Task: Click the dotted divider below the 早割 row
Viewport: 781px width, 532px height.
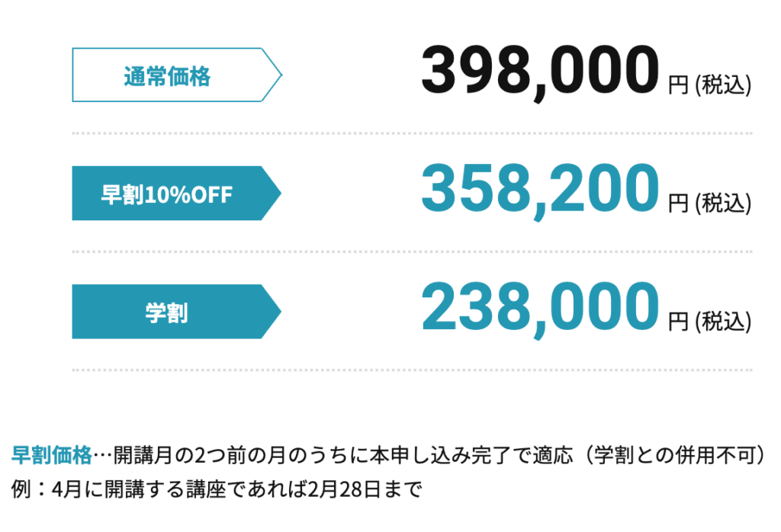Action: 412,252
